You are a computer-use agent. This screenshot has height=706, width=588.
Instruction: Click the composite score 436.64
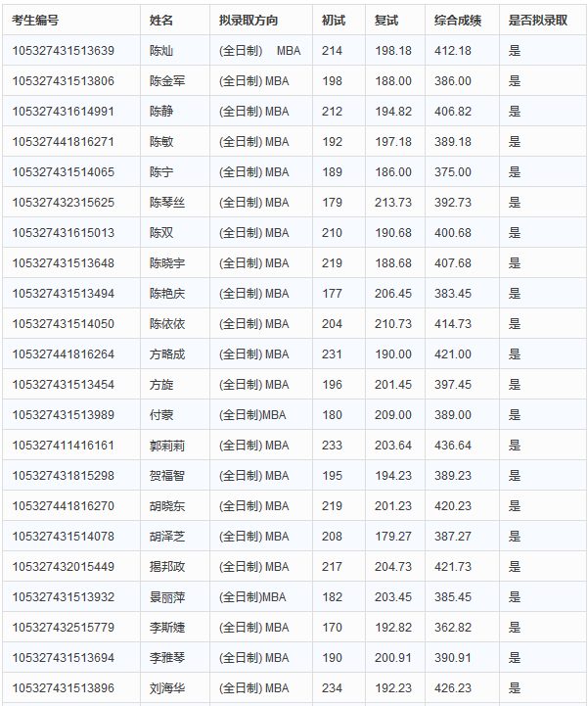point(453,446)
